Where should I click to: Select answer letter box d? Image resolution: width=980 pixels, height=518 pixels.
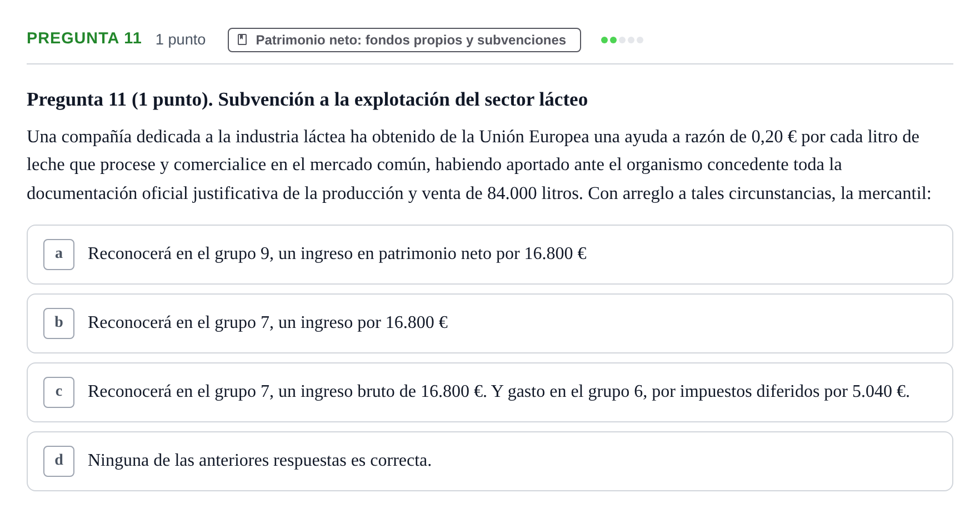59,461
